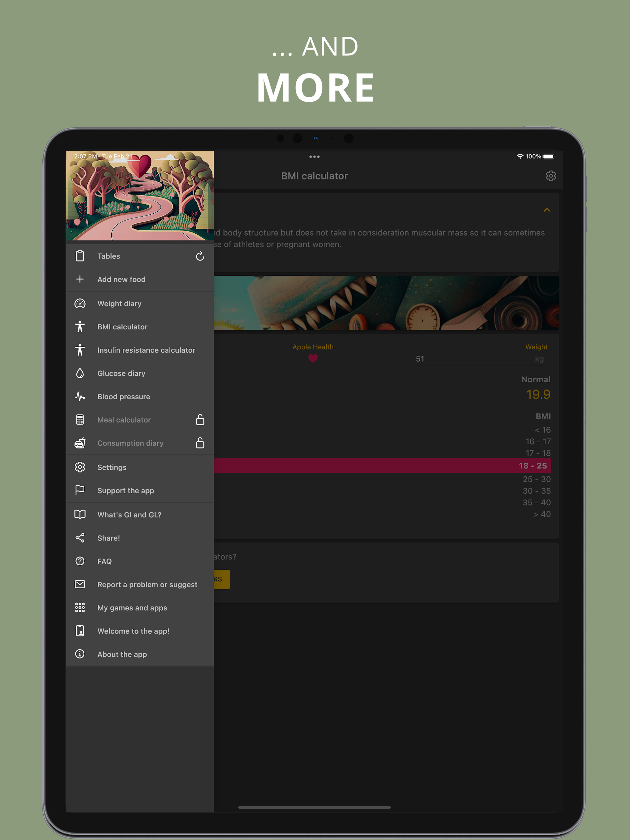630x840 pixels.
Task: Tap the plus icon for Add new food
Action: (x=80, y=279)
